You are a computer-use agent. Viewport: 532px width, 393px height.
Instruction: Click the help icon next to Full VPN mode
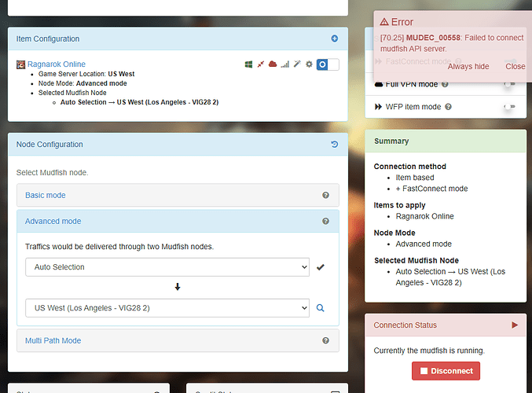445,84
